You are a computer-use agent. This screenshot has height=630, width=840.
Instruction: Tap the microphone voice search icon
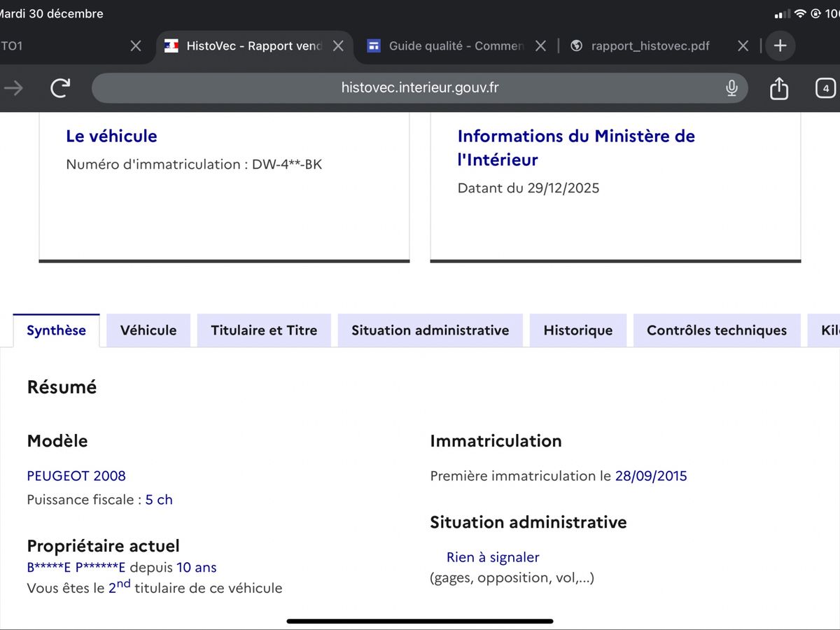(731, 88)
